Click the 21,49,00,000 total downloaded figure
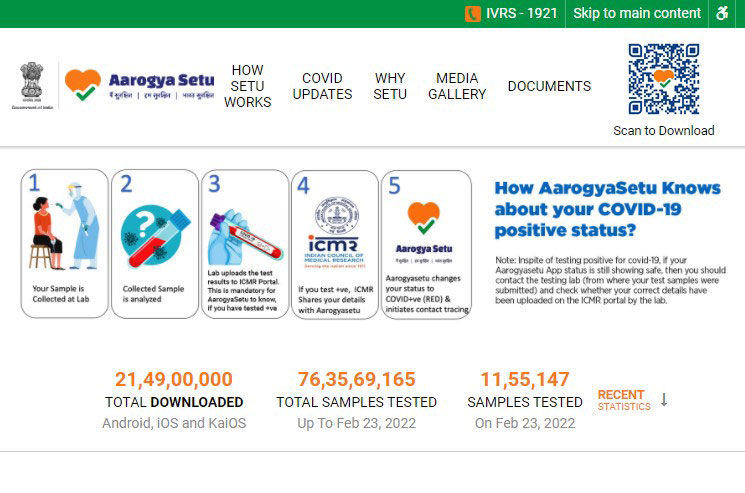The height and width of the screenshot is (493, 745). pyautogui.click(x=174, y=380)
